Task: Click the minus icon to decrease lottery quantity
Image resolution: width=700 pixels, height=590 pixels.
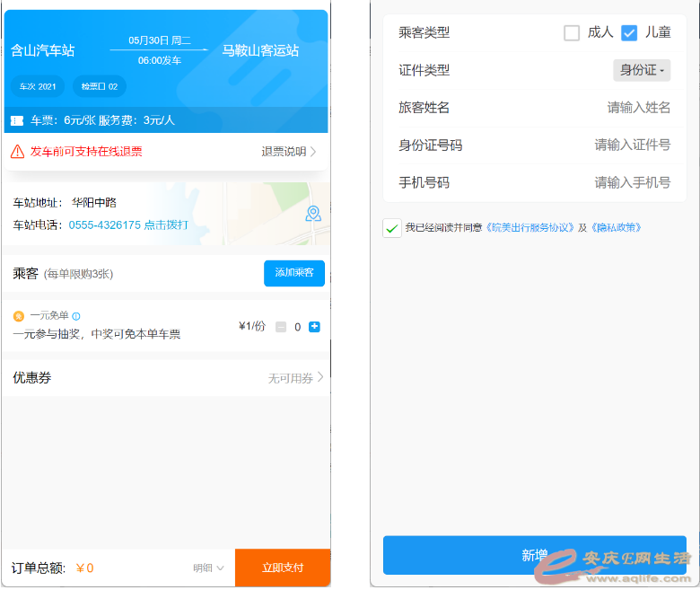Action: [281, 327]
